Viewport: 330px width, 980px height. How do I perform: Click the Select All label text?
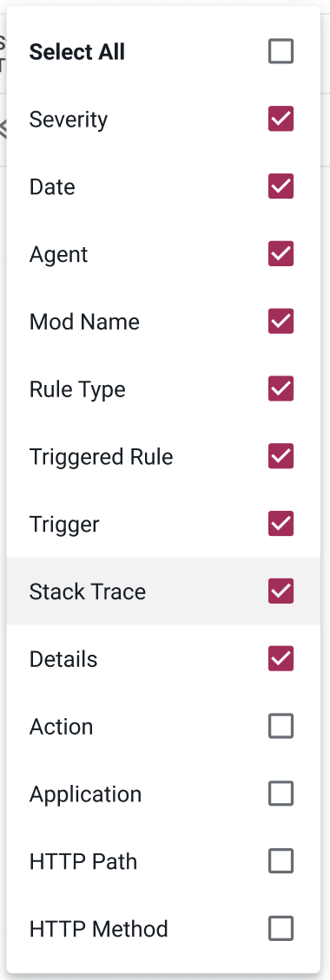(77, 51)
